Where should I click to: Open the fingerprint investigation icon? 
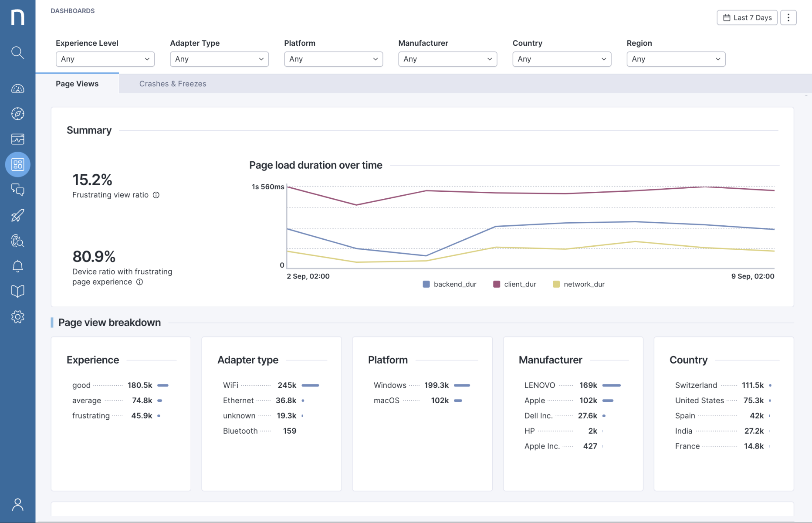tap(17, 241)
